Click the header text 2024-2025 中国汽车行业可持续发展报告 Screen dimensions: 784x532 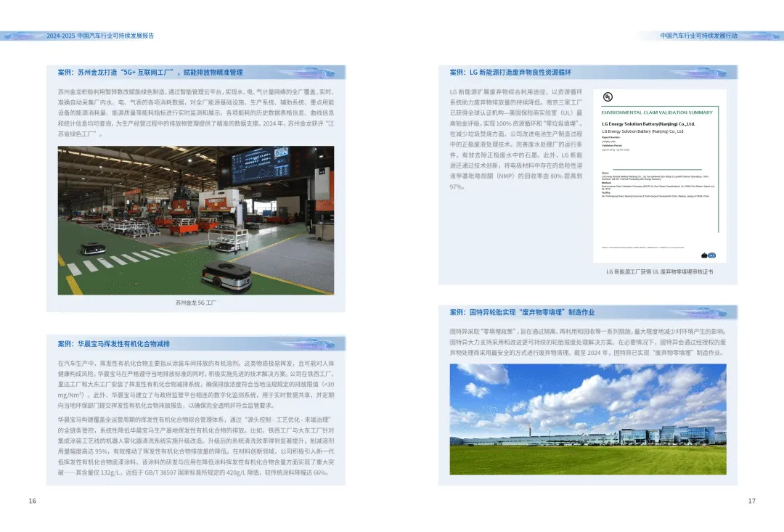point(100,36)
